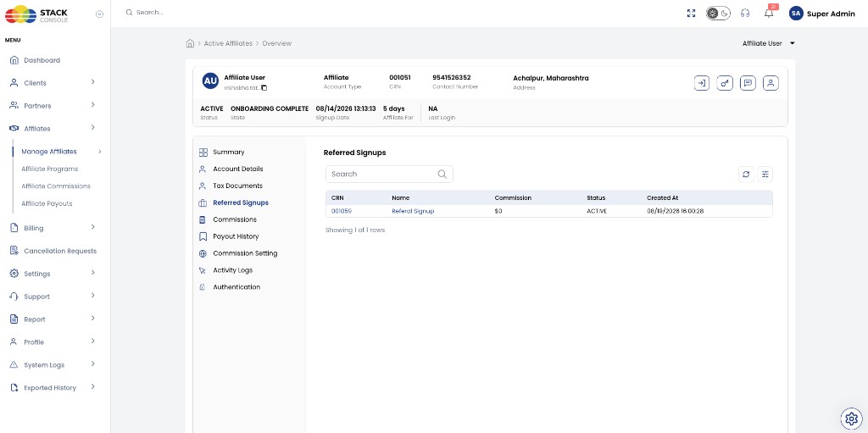This screenshot has width=868, height=433.
Task: Open Commission Setting tab
Action: point(245,253)
